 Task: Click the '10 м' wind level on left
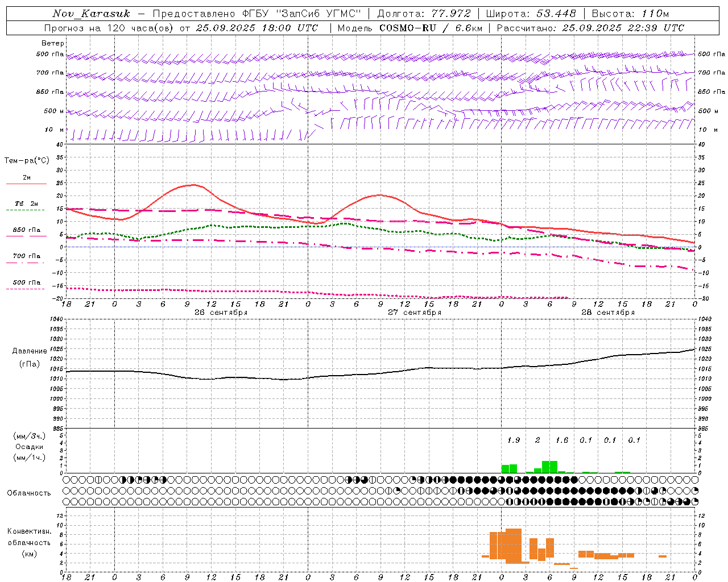pos(55,130)
